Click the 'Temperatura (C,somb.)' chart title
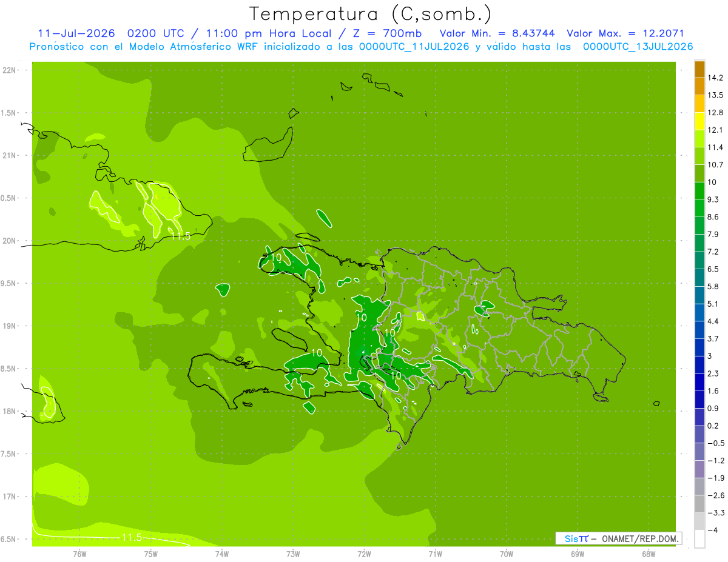This screenshot has height=562, width=728. (370, 13)
